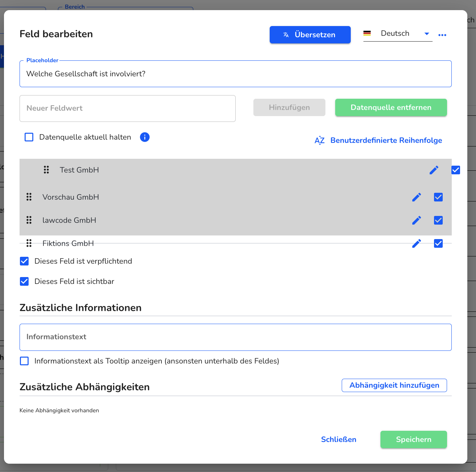Click the Keine Abhängigkeit vorhanden text
476x472 pixels.
(x=59, y=411)
